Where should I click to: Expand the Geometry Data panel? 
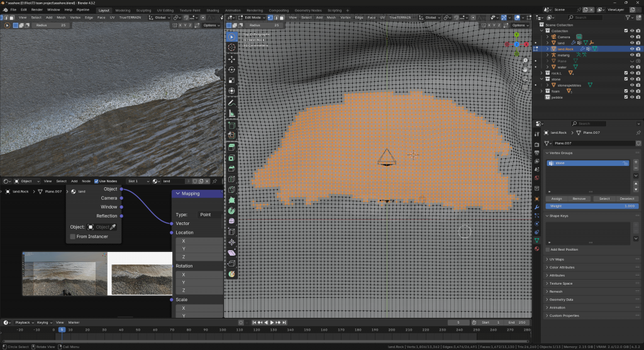tap(560, 299)
